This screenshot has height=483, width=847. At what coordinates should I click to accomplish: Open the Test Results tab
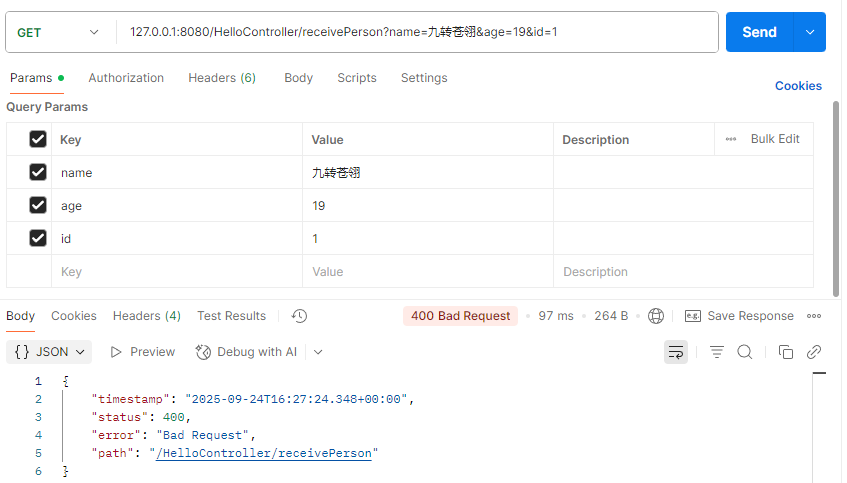(231, 316)
